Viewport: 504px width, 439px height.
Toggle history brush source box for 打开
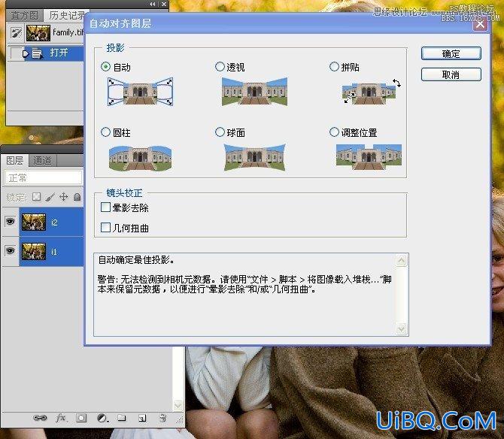pos(16,53)
